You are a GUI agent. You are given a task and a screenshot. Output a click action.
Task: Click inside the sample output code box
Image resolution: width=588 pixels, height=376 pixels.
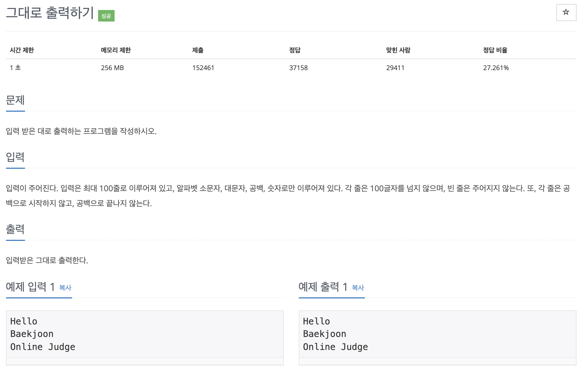tap(437, 334)
